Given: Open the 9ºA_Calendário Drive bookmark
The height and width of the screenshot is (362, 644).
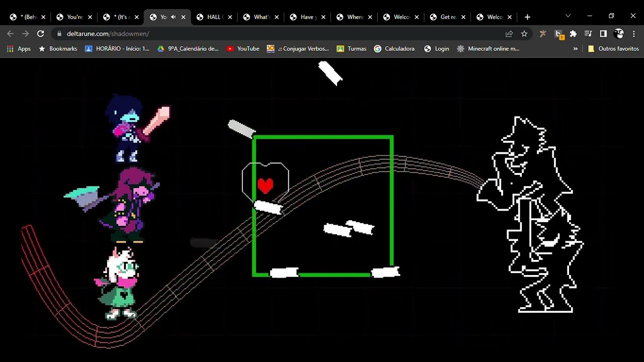Looking at the screenshot, I should [188, 49].
